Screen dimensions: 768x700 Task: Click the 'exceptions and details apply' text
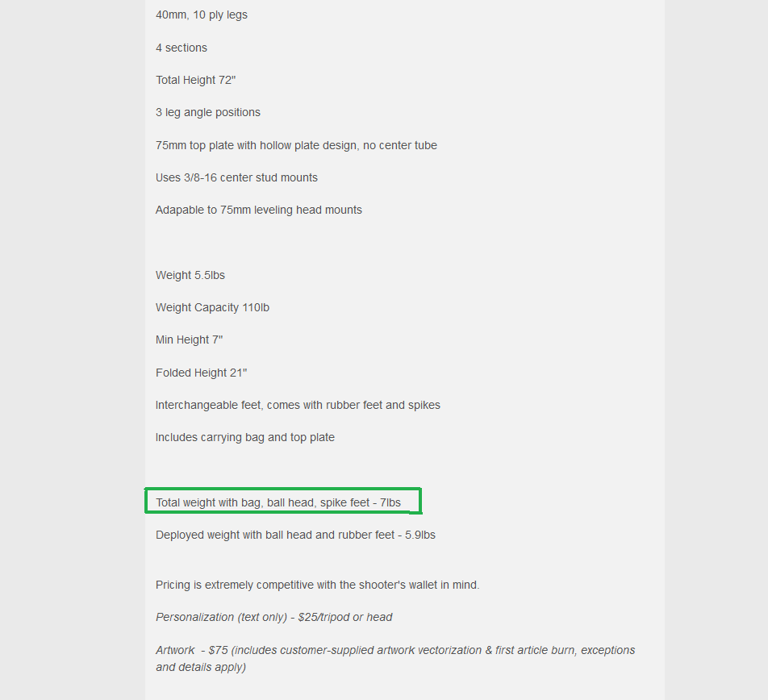(395, 658)
